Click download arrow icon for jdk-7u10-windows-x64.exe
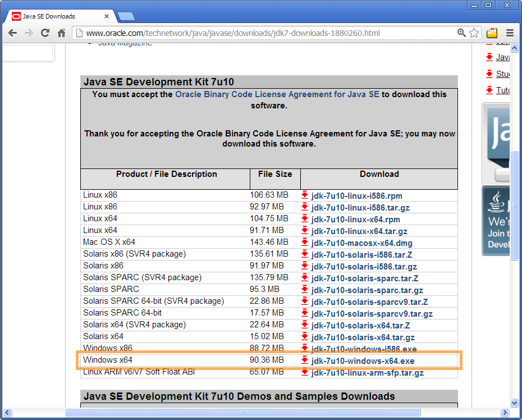Viewport: 522px width, 420px height. pos(305,360)
